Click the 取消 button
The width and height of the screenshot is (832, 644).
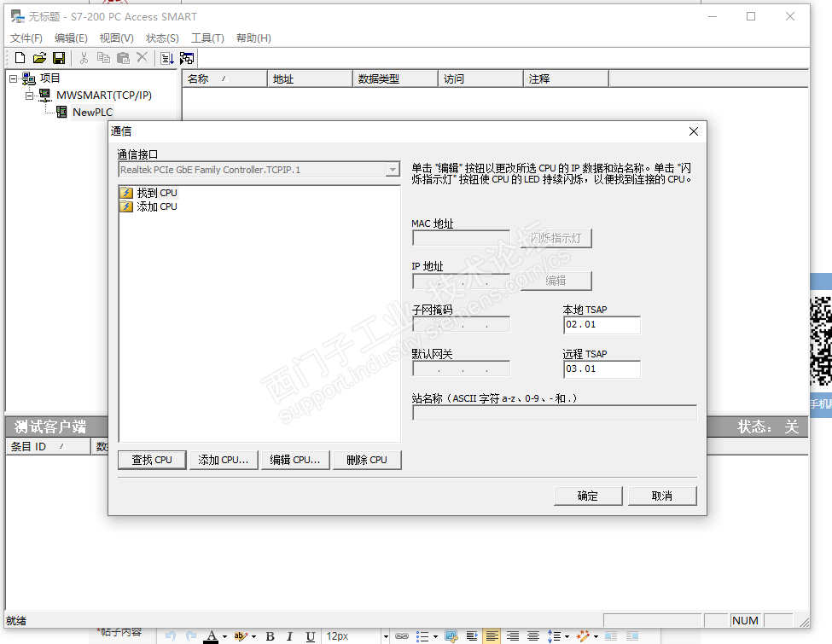click(662, 496)
